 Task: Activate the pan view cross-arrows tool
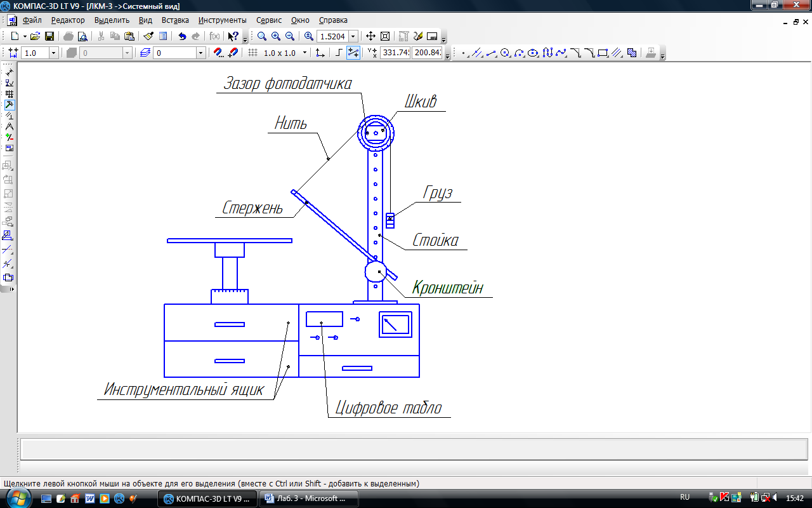click(x=371, y=36)
